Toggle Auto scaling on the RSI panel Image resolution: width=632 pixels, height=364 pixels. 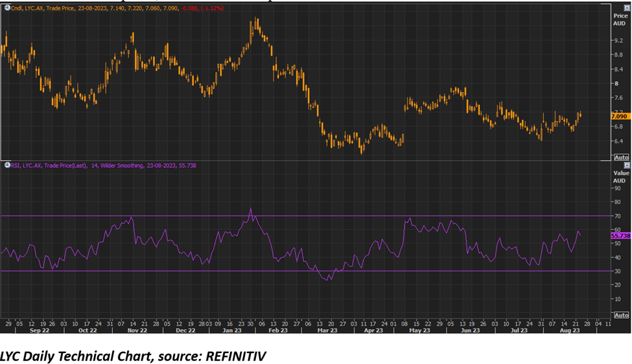click(621, 315)
